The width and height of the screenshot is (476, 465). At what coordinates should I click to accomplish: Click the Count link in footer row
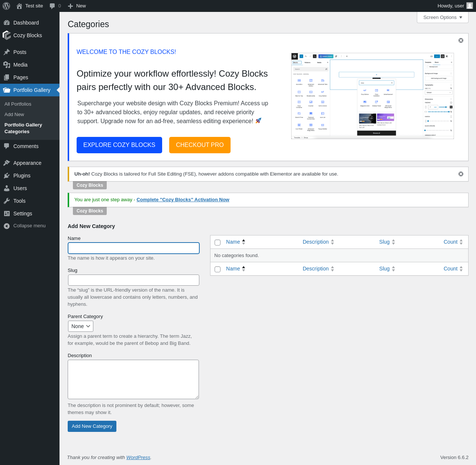[x=450, y=269]
